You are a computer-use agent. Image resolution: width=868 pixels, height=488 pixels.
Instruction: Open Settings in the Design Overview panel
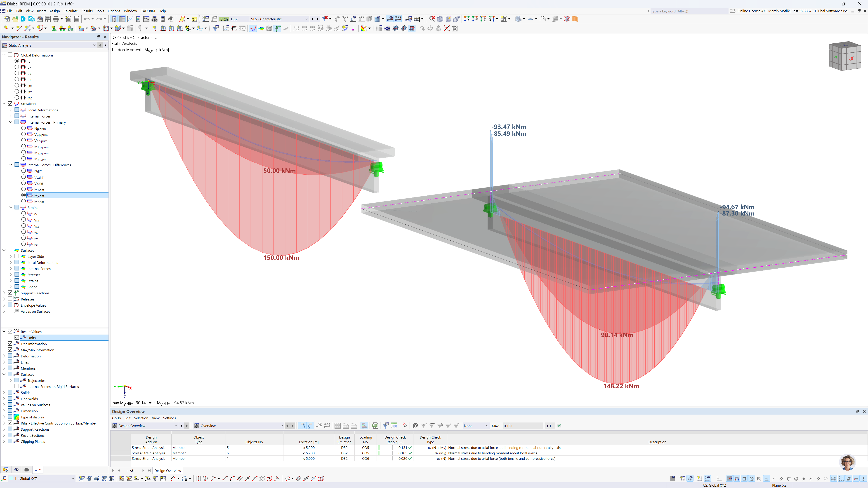pyautogui.click(x=170, y=418)
